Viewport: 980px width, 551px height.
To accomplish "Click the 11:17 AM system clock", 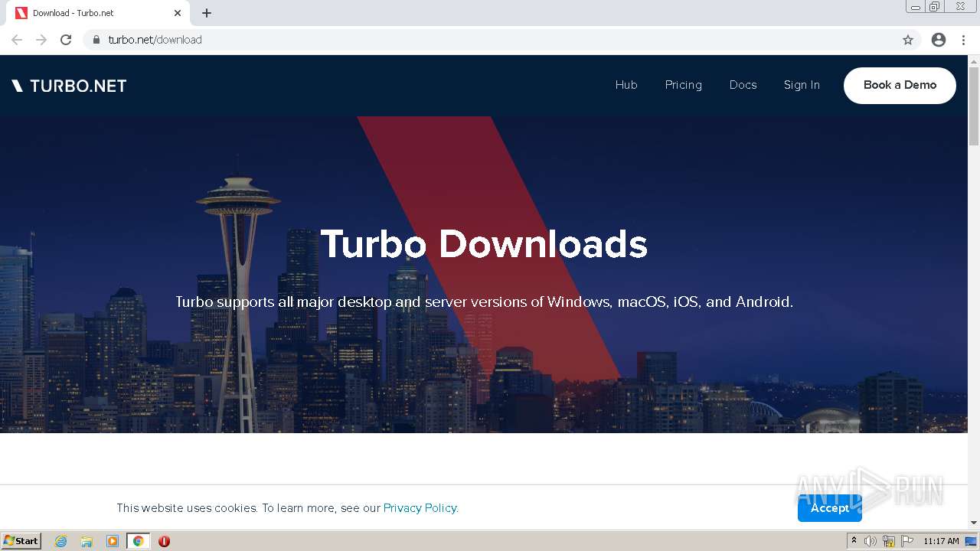I will point(941,541).
